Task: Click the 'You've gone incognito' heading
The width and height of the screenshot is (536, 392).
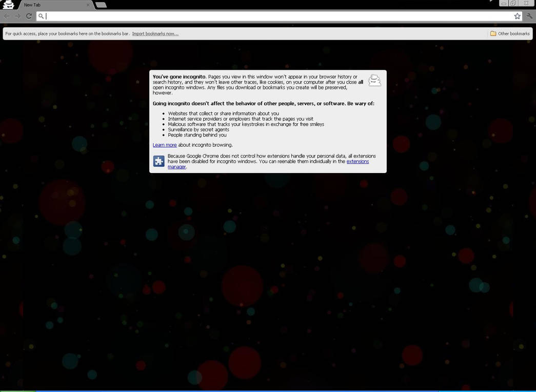Action: point(179,76)
